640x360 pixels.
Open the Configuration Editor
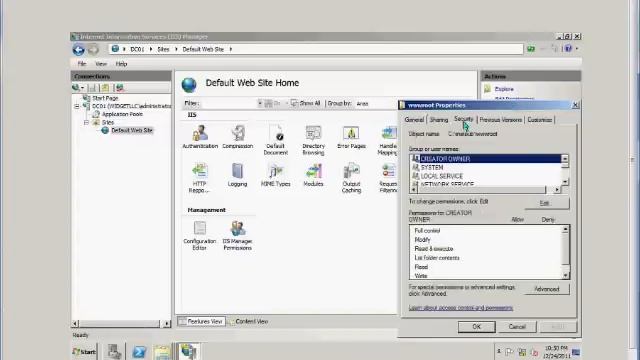200,235
